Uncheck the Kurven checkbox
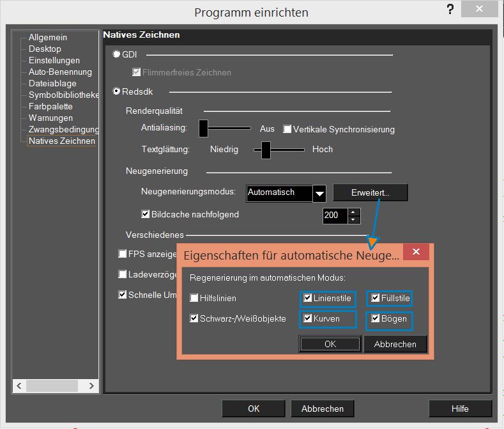The image size is (504, 429). 308,318
